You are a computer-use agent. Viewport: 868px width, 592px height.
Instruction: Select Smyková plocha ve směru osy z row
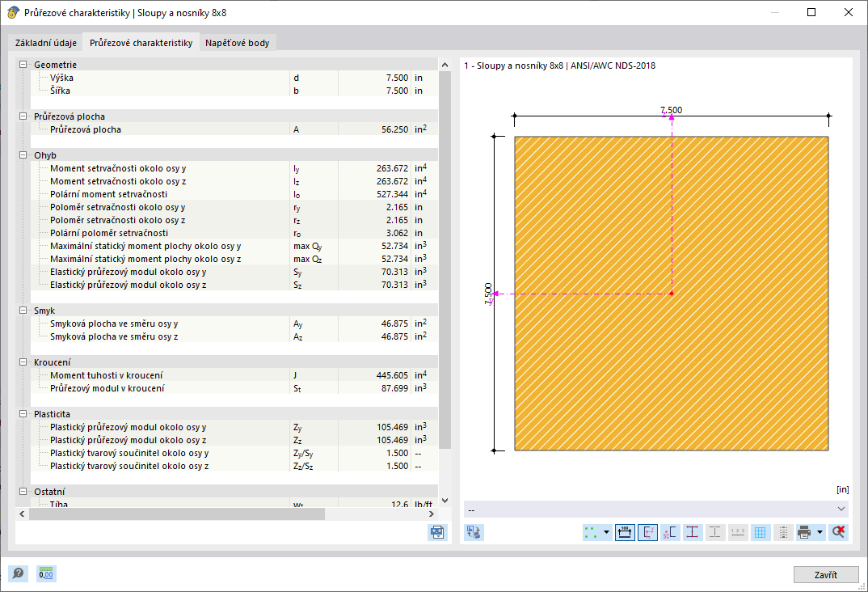(x=234, y=336)
